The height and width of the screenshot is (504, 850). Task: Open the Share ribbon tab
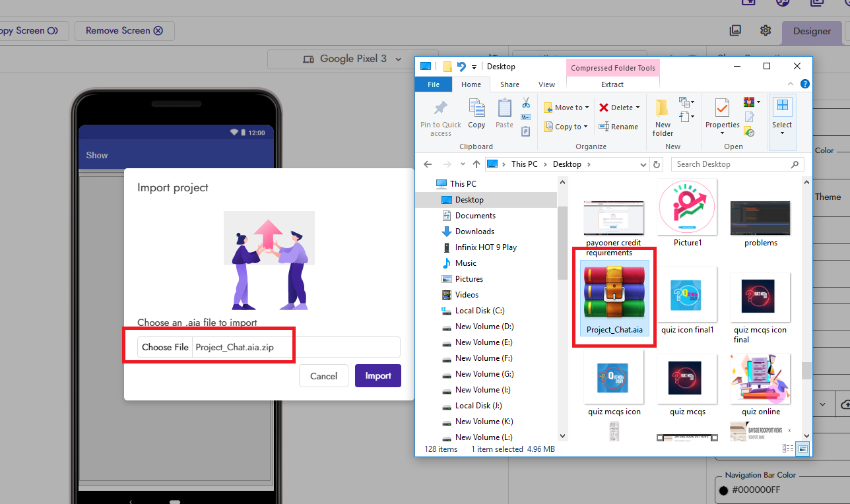tap(509, 84)
